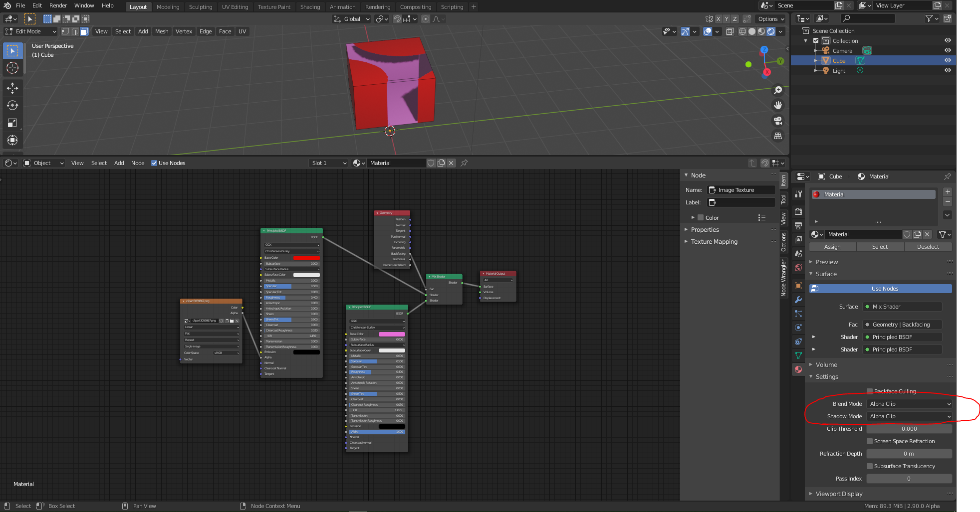Screen dimensions: 980x512
Task: Open the Shadow Mode Alpha Clip dropdown
Action: [909, 416]
